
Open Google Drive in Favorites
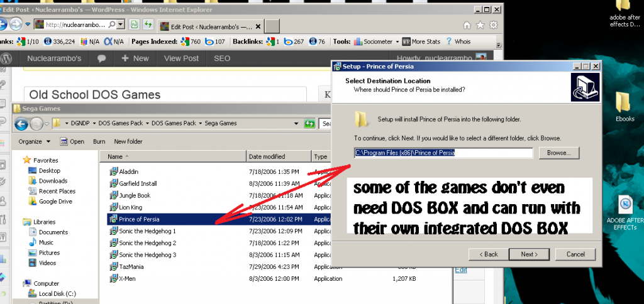pyautogui.click(x=55, y=201)
